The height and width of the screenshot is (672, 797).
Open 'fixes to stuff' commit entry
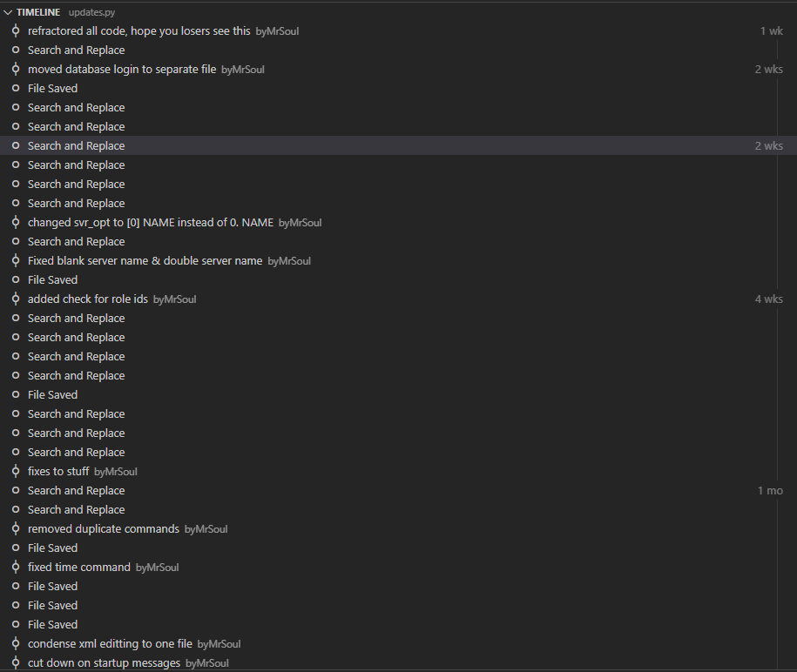click(x=399, y=472)
